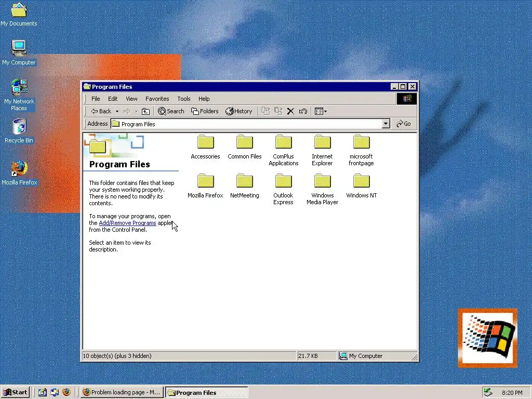Open the Edit menu
The image size is (532, 399).
113,99
